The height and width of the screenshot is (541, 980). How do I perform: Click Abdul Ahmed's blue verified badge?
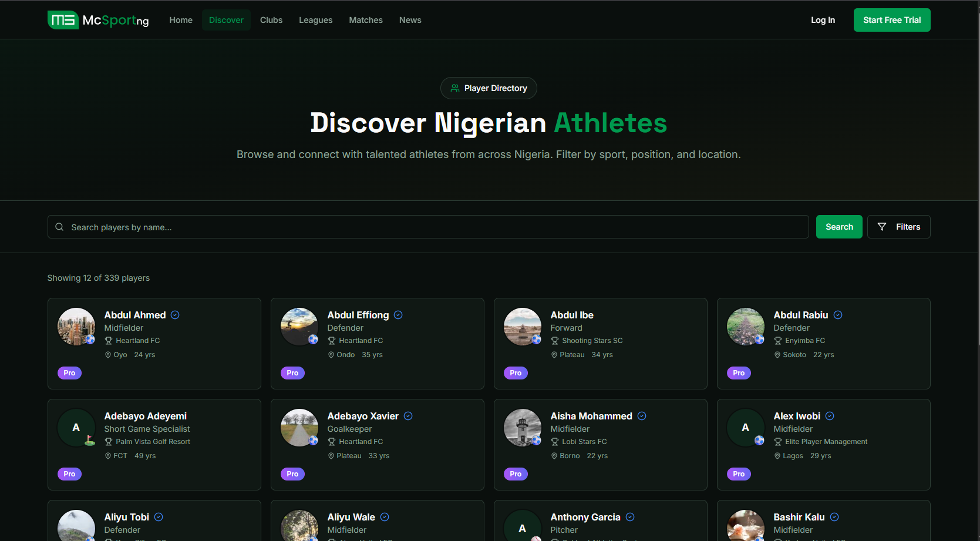[174, 315]
